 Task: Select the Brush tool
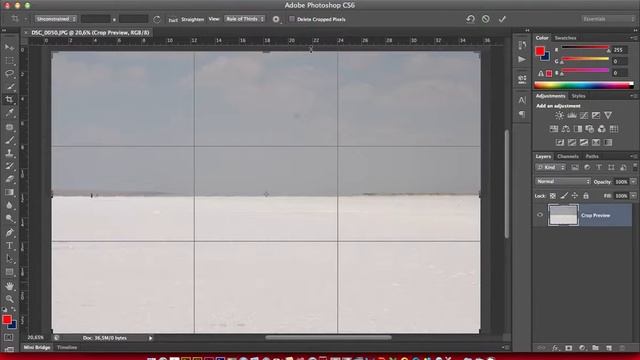9,140
